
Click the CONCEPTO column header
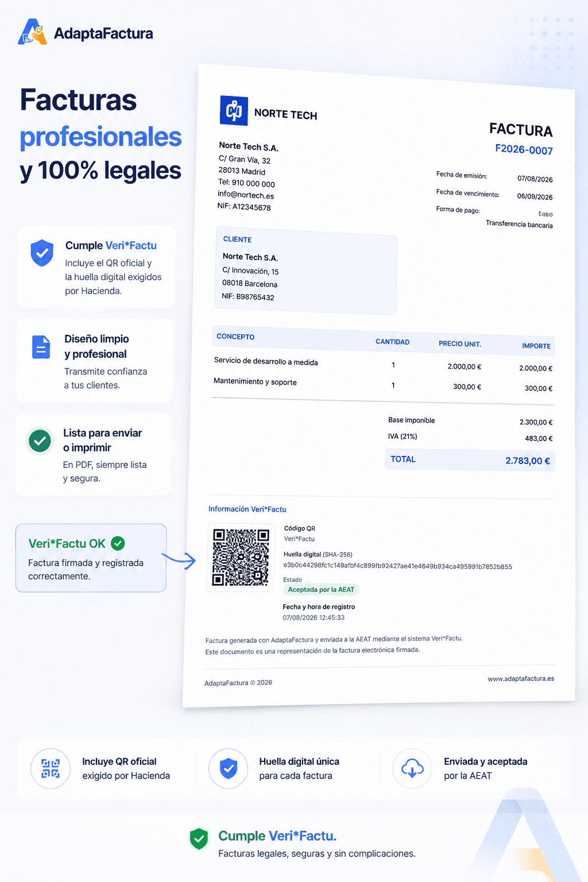tap(235, 336)
